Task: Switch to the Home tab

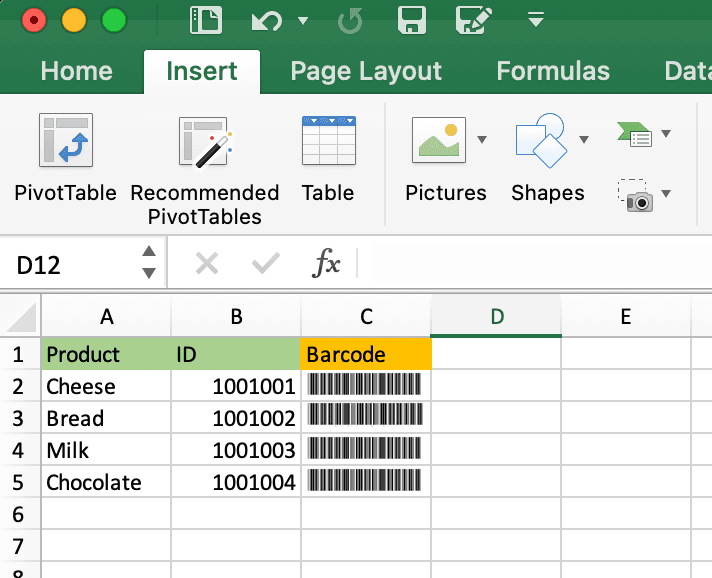Action: 76,71
